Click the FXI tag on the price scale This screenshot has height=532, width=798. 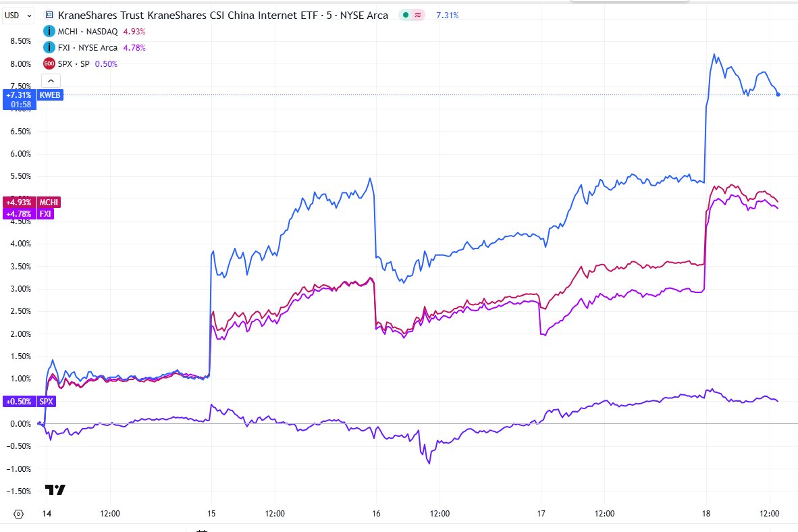point(45,214)
